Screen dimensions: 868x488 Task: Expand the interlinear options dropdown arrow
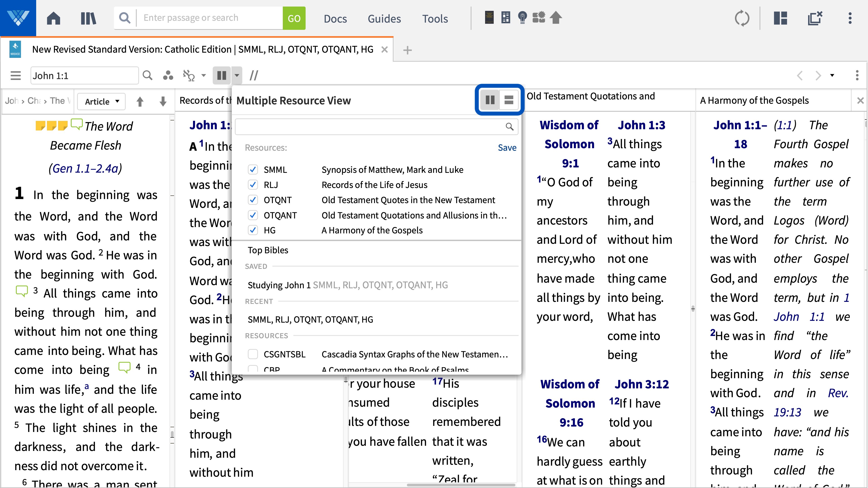(203, 75)
